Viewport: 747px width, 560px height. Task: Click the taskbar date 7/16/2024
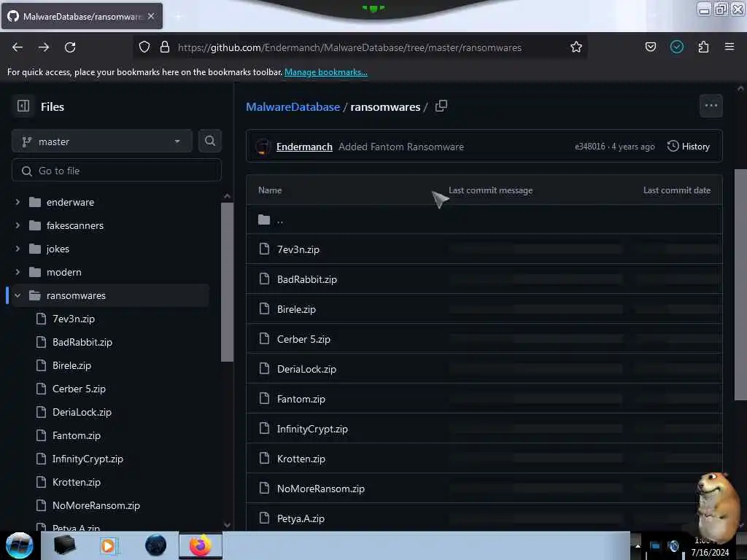710,553
